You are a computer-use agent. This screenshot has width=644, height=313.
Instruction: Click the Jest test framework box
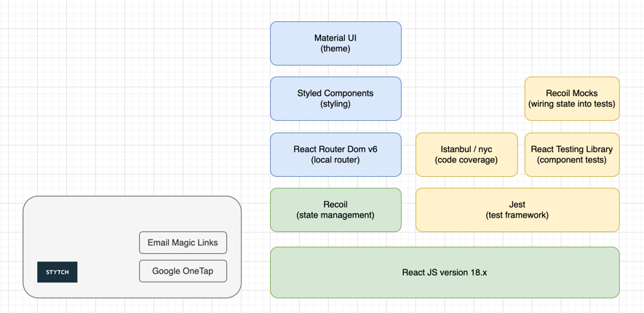click(x=517, y=210)
